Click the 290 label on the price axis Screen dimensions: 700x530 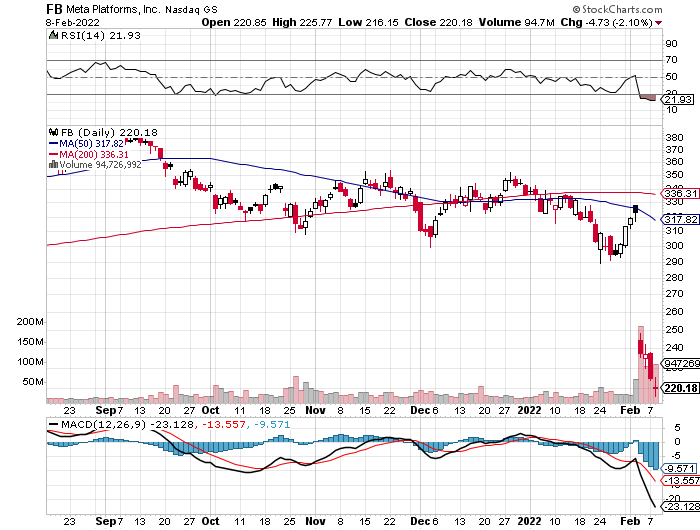(674, 261)
